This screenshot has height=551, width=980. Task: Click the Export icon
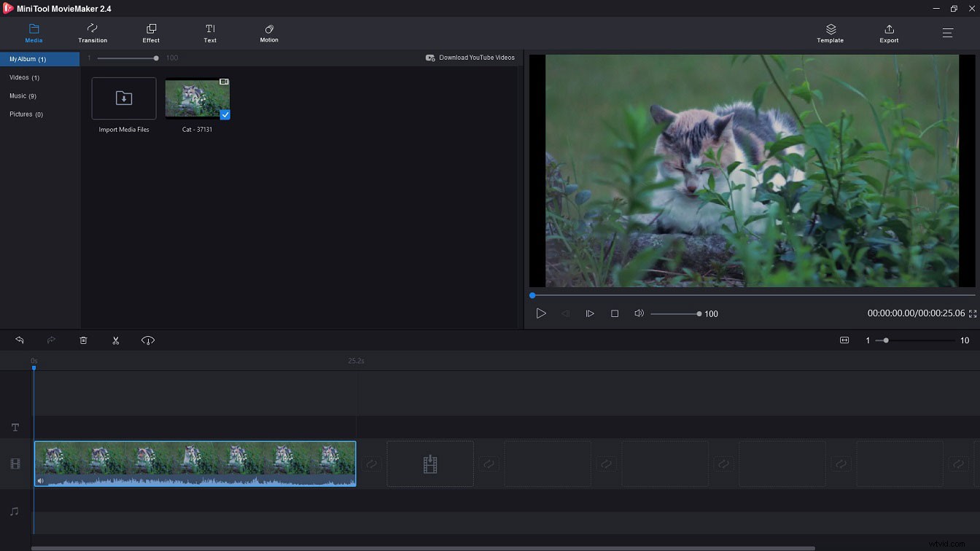coord(889,33)
